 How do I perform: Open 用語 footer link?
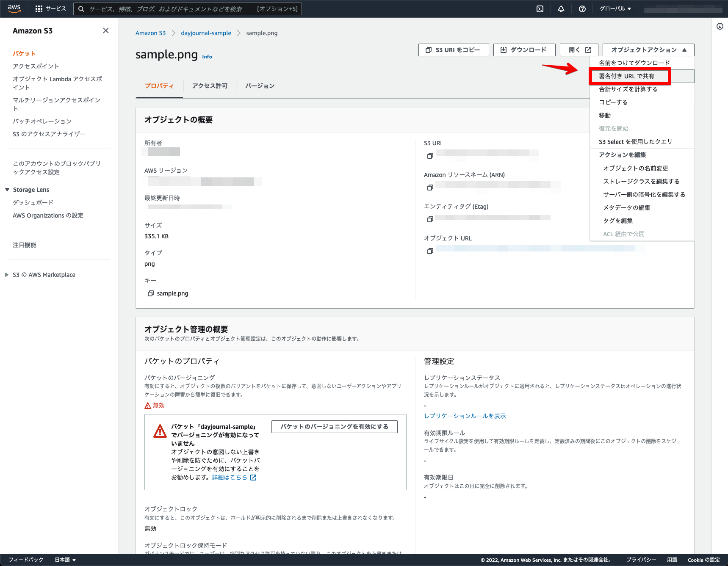pyautogui.click(x=672, y=560)
